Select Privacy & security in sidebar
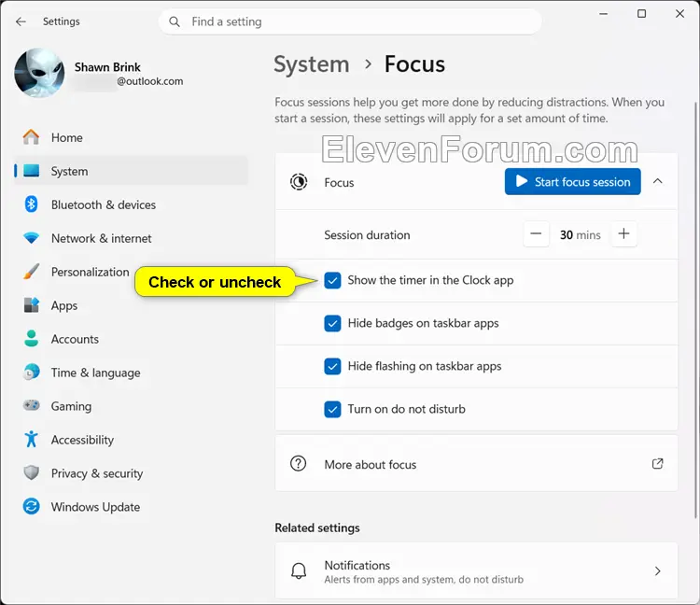Image resolution: width=700 pixels, height=605 pixels. click(131, 472)
